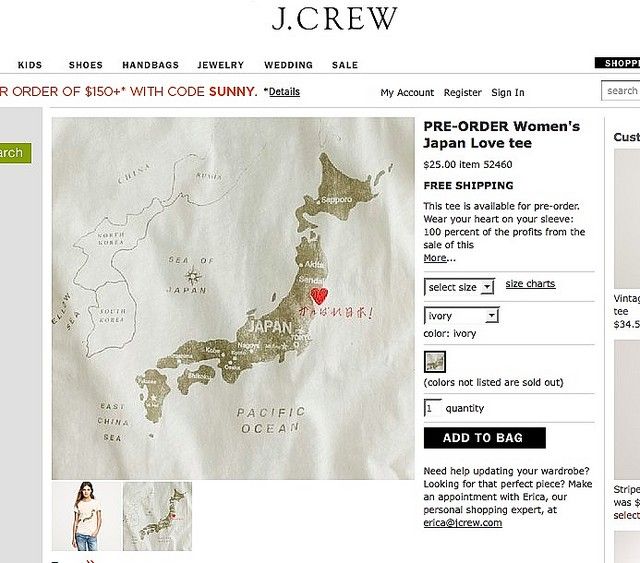640x563 pixels.
Task: Select the model wearing tee thumbnail
Action: [87, 516]
